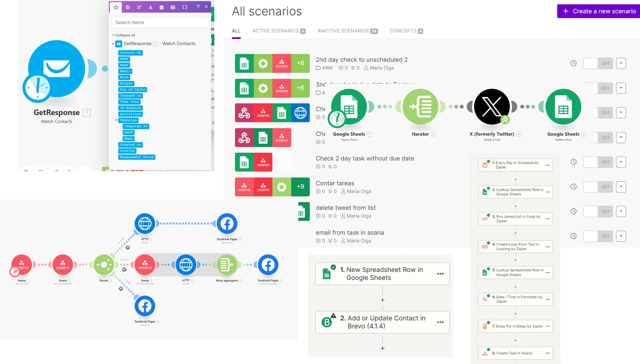This screenshot has height=364, width=640.
Task: Open the Concepts tab
Action: (x=406, y=31)
